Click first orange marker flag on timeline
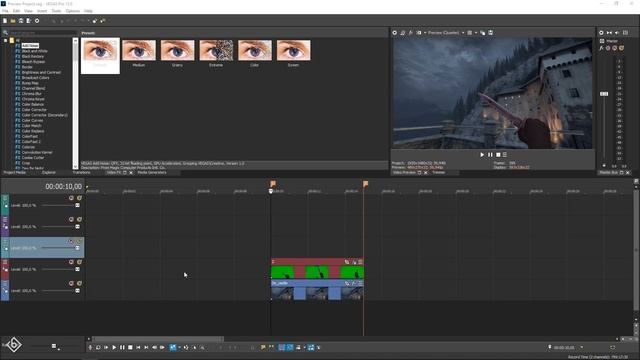 pyautogui.click(x=273, y=184)
